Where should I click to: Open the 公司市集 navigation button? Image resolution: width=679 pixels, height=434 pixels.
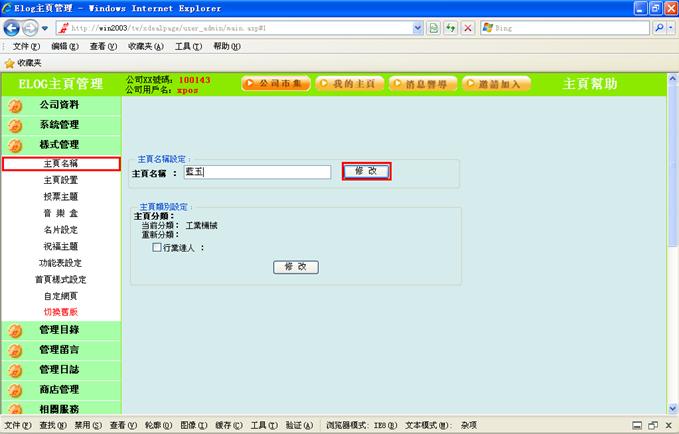(276, 84)
